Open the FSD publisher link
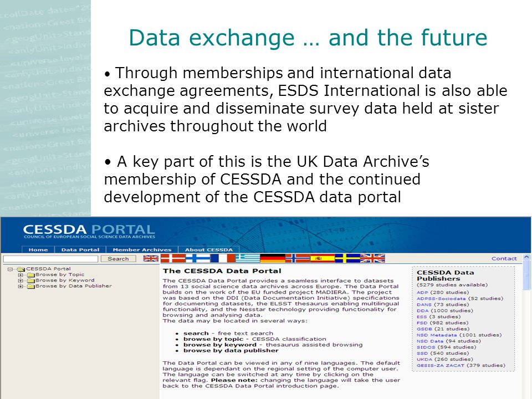This screenshot has width=532, height=399. click(422, 323)
